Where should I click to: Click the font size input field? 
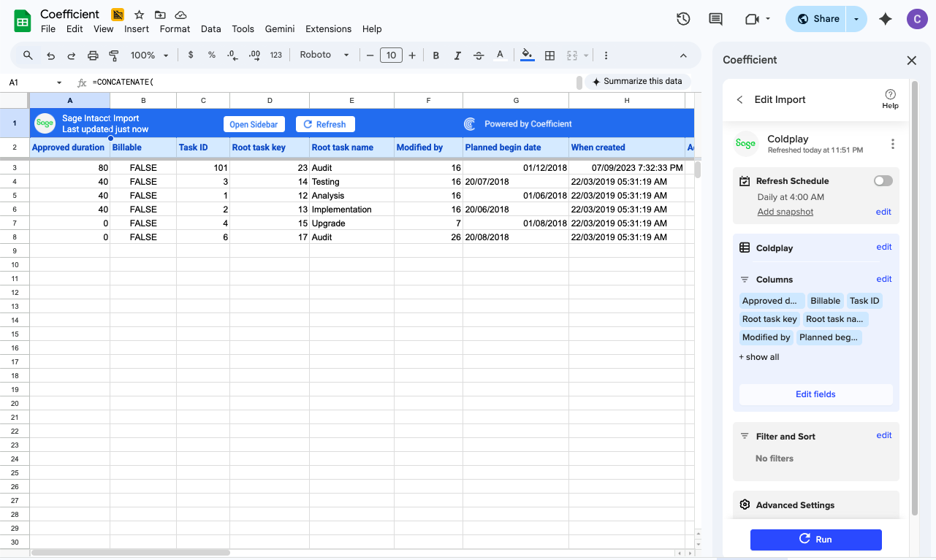[391, 55]
